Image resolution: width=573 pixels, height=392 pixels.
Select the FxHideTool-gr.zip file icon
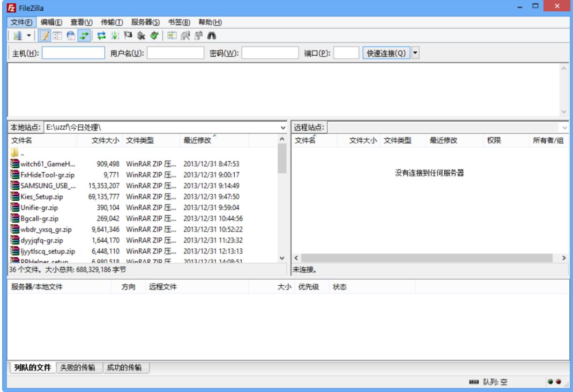[15, 174]
